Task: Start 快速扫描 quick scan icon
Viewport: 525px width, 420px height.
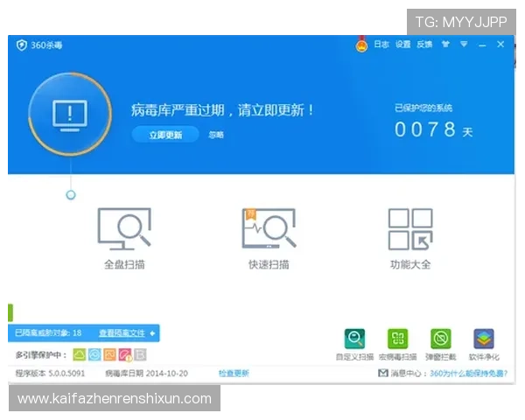Action: (x=269, y=228)
